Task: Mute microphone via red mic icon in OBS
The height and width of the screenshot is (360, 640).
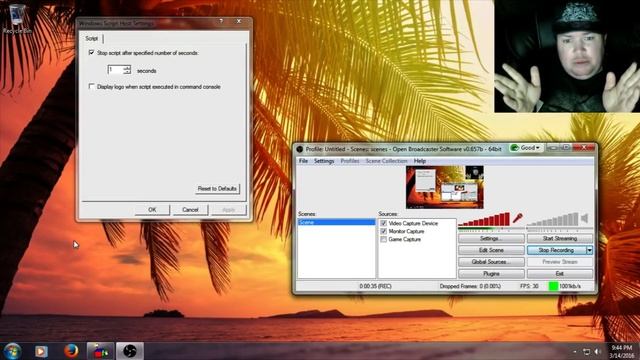Action: [518, 218]
